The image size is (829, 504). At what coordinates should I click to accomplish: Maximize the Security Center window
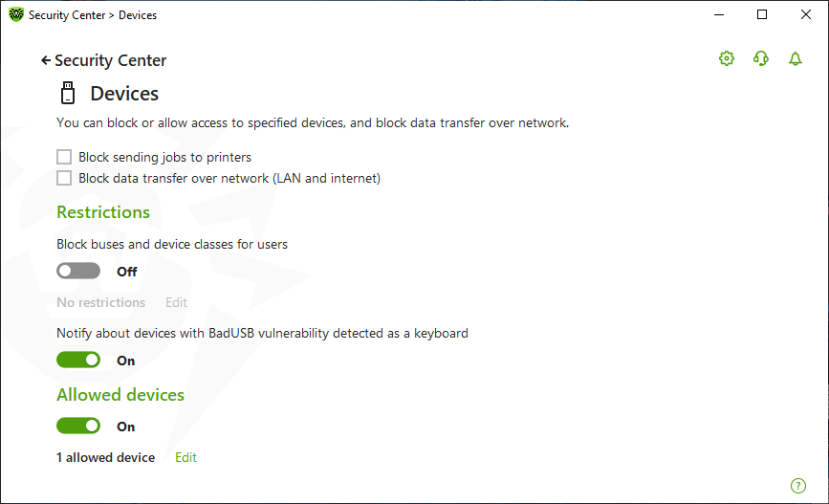click(x=762, y=14)
